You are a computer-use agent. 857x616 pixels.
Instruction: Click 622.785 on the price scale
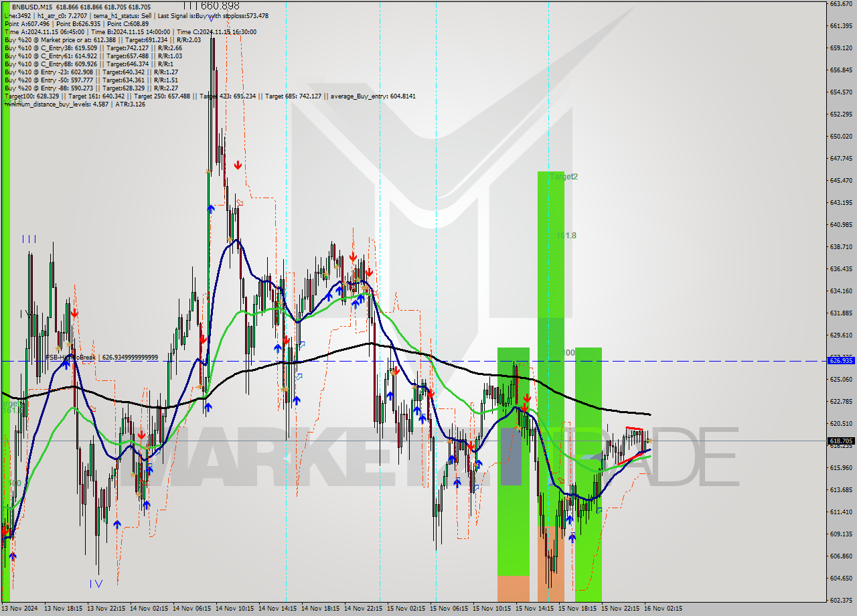pos(840,401)
